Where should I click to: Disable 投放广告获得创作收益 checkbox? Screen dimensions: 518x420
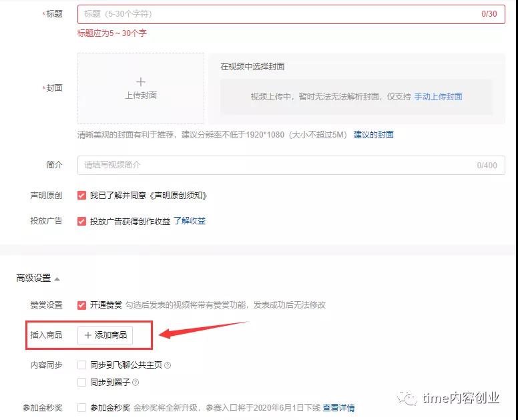81,221
